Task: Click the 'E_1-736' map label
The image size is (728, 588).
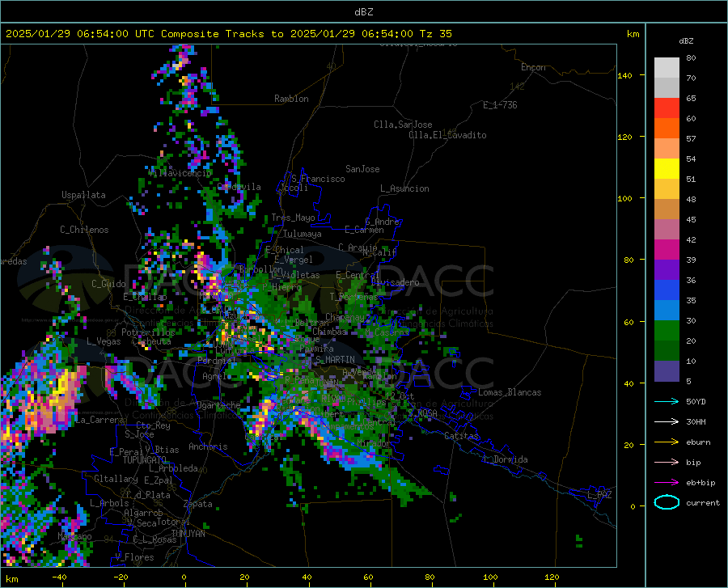Action: (500, 105)
